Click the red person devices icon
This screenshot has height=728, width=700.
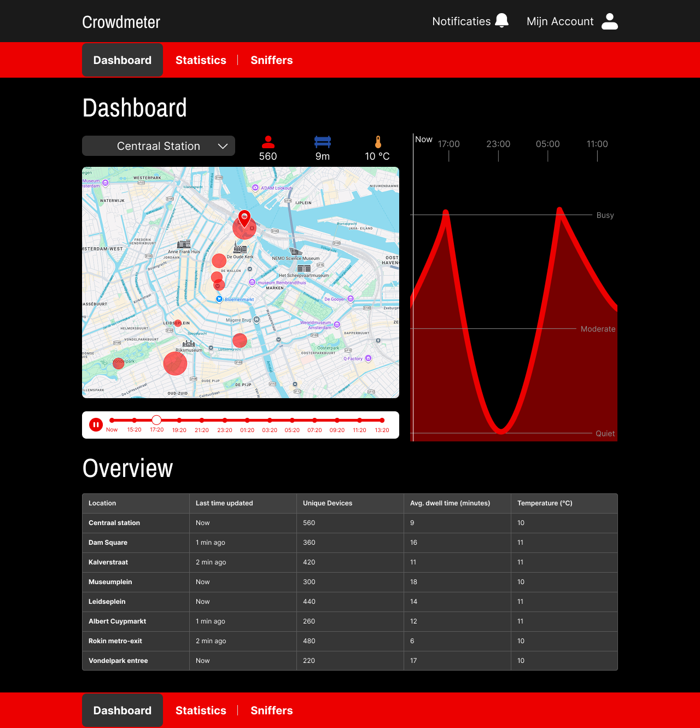point(268,142)
